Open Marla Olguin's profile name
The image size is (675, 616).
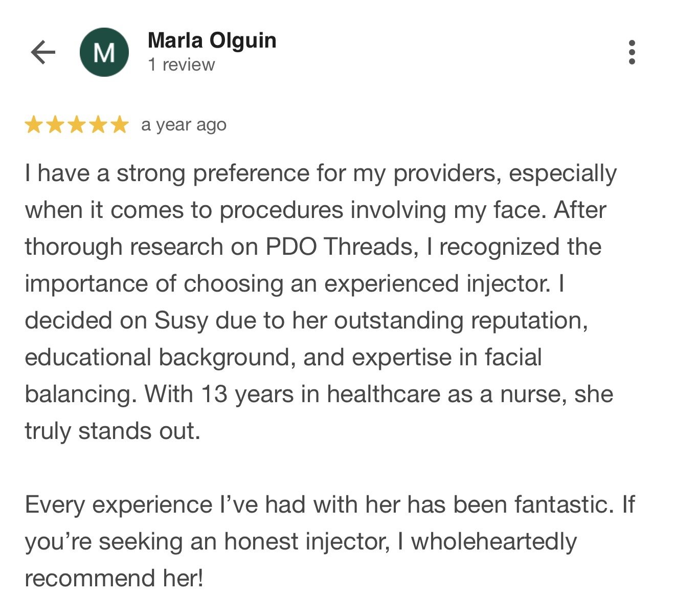click(212, 40)
